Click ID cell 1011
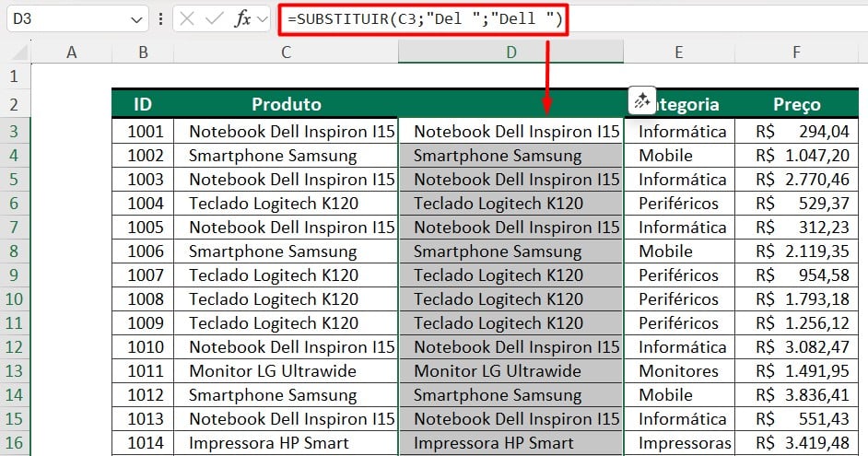The image size is (868, 456). (143, 370)
